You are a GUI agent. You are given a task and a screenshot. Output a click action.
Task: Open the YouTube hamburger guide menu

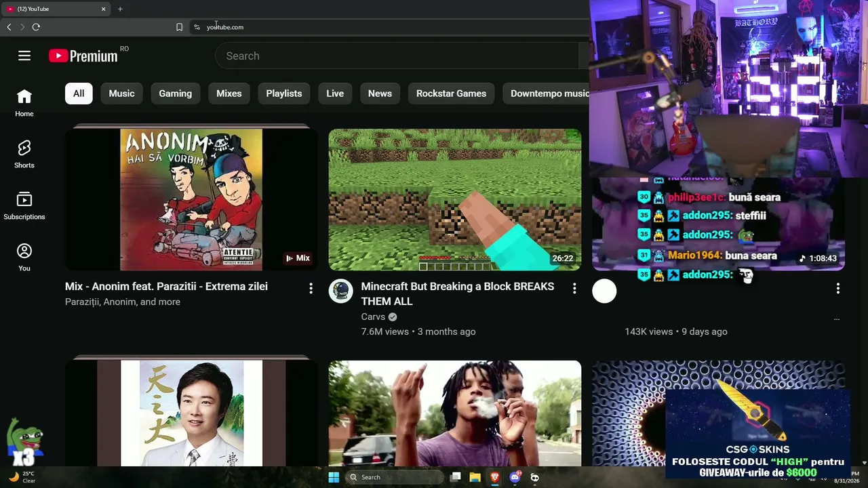(x=24, y=56)
